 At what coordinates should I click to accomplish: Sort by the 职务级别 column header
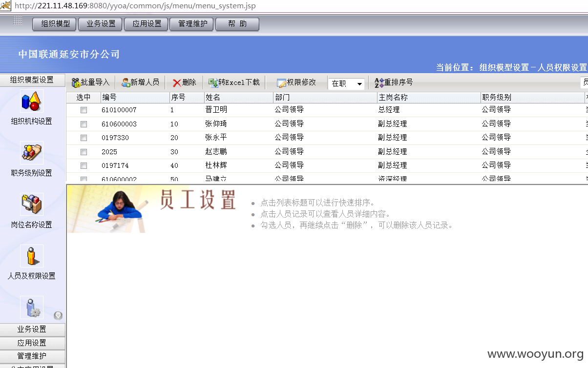[532, 98]
